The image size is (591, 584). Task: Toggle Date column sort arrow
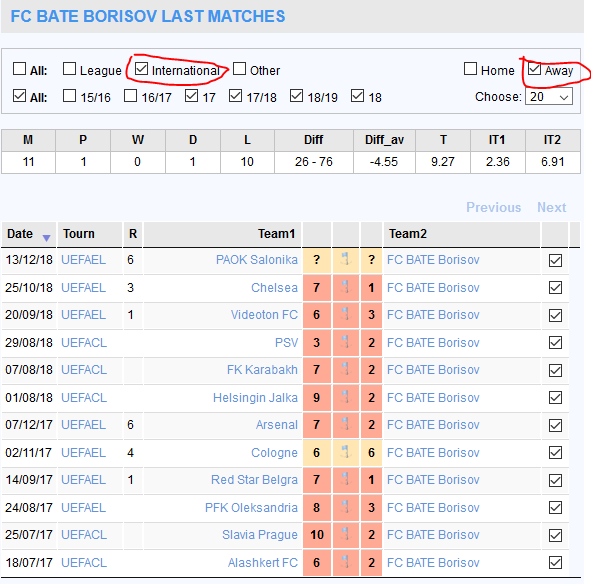(46, 238)
